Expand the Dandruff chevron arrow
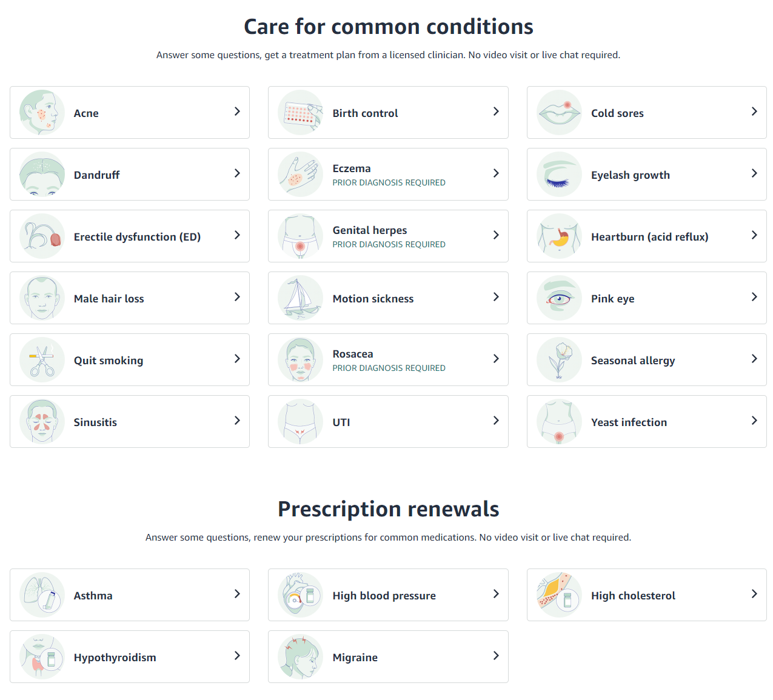Viewport: 773px width, 700px height. coord(237,174)
